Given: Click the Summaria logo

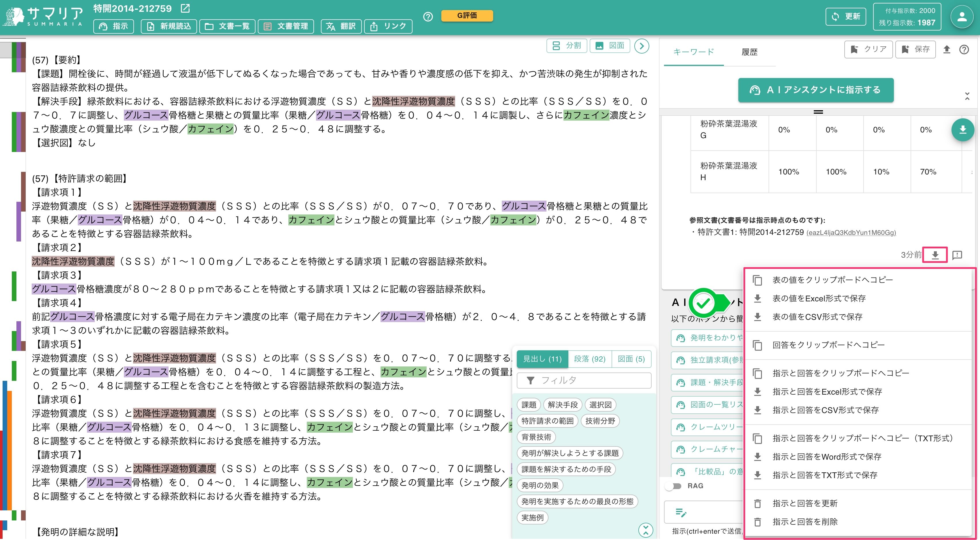Looking at the screenshot, I should [43, 17].
